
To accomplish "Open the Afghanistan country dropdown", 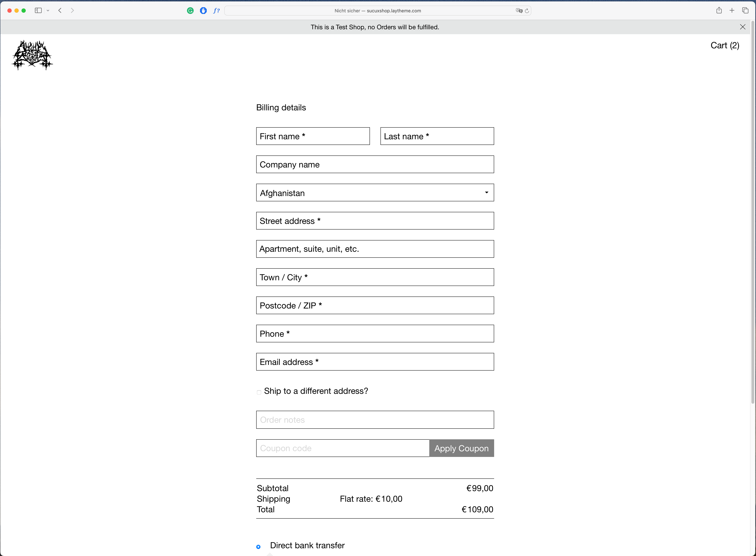I will [375, 193].
